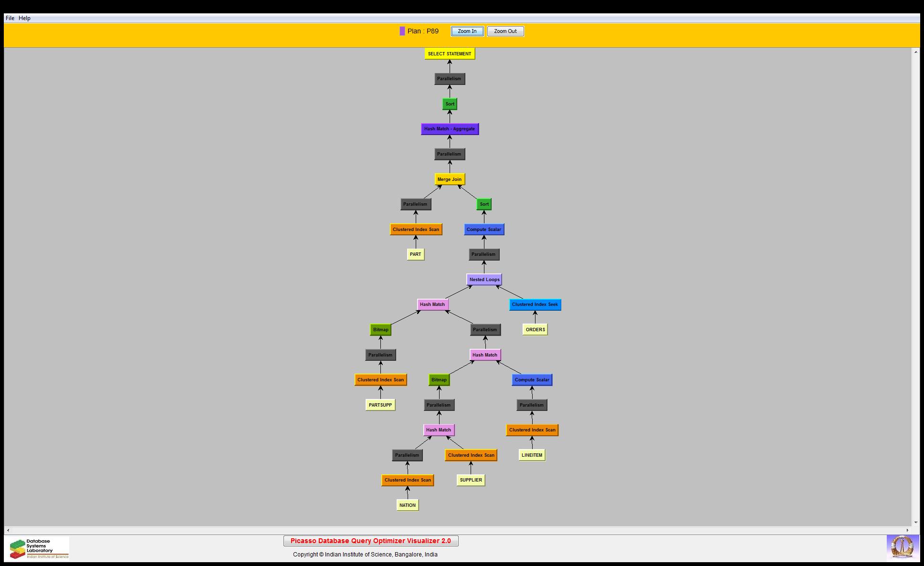
Task: Click the Nested Loops node
Action: coord(484,280)
